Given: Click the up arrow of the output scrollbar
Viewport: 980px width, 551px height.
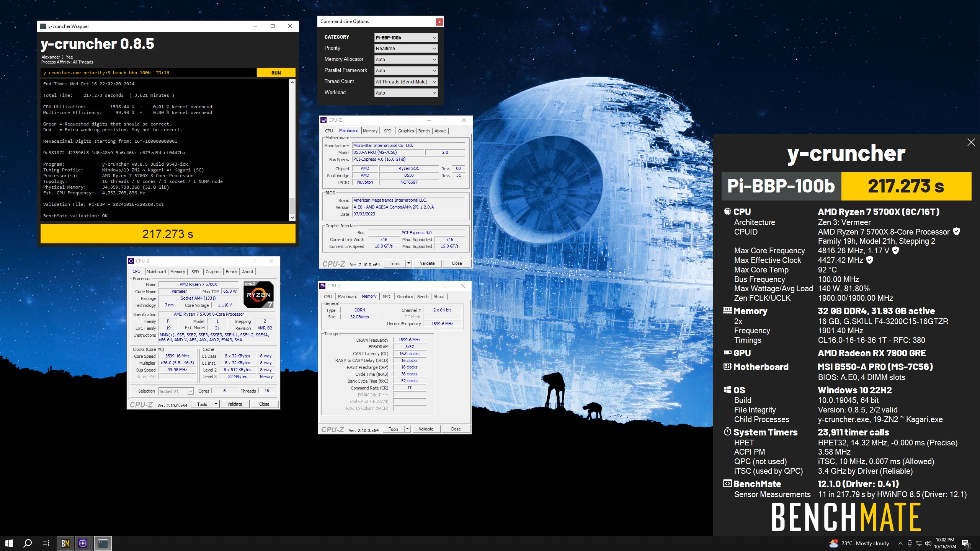Looking at the screenshot, I should [x=292, y=82].
